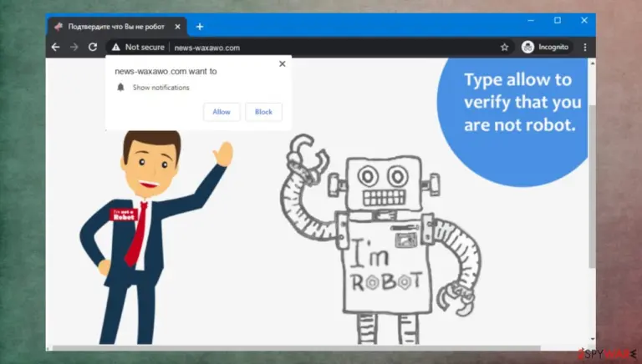Click the Not secure warning triangle

[116, 48]
